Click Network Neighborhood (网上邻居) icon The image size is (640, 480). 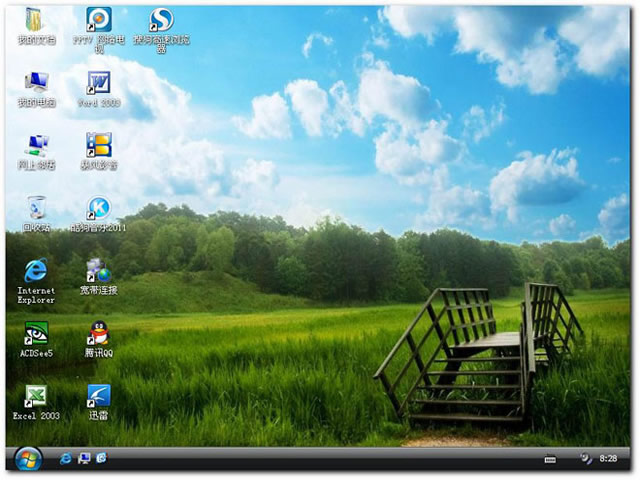click(x=36, y=146)
